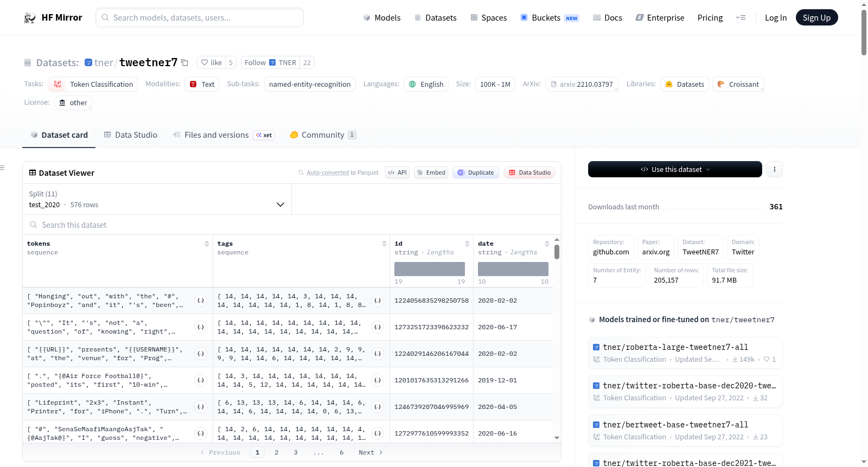
Task: Open the tner/bertweet-base-tweetner7-all model
Action: pyautogui.click(x=685, y=431)
